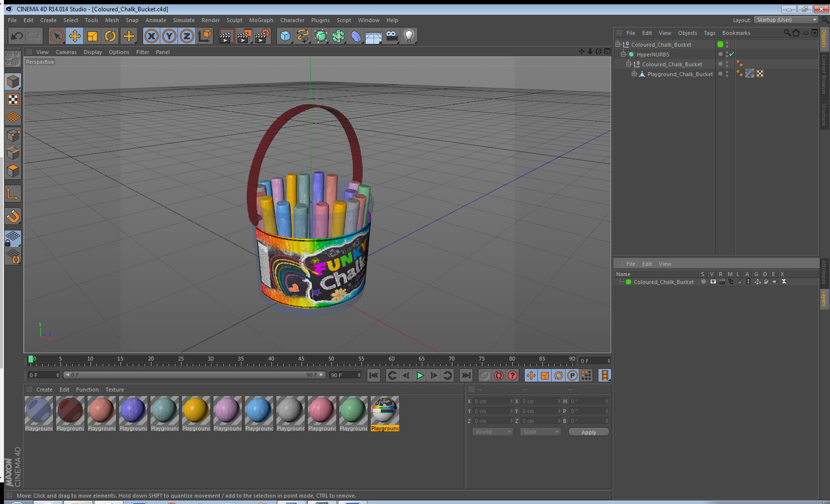Collapse the HyperNURBS tree item
Viewport: 830px width, 504px height.
623,54
